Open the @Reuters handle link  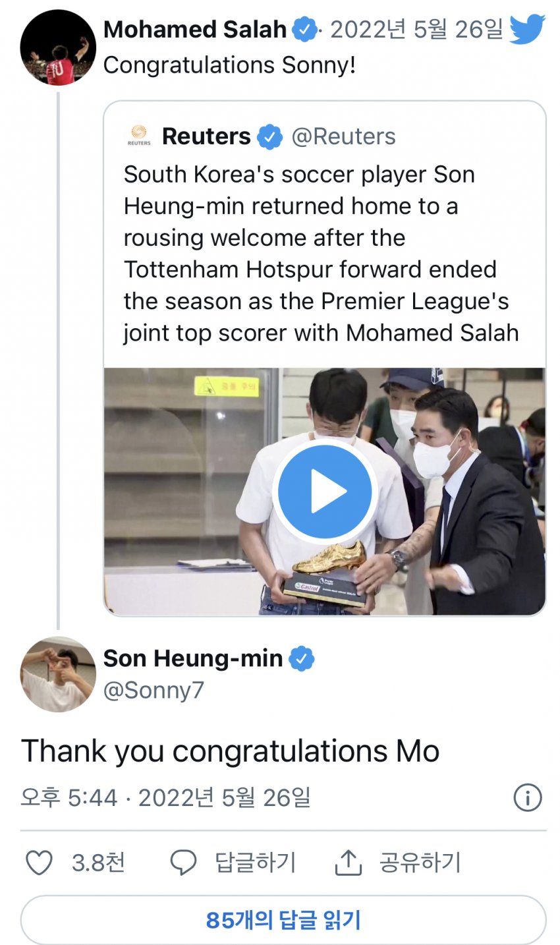pyautogui.click(x=343, y=136)
